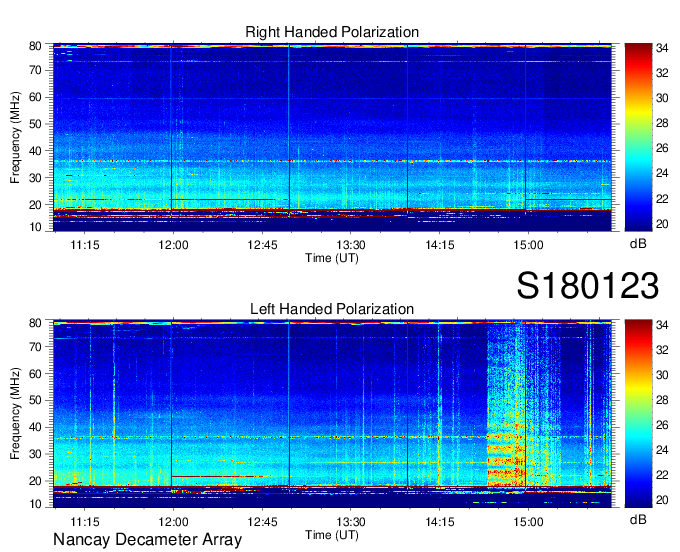Click the Right Handed panel's color bar
This screenshot has width=680, height=552.
[x=638, y=137]
